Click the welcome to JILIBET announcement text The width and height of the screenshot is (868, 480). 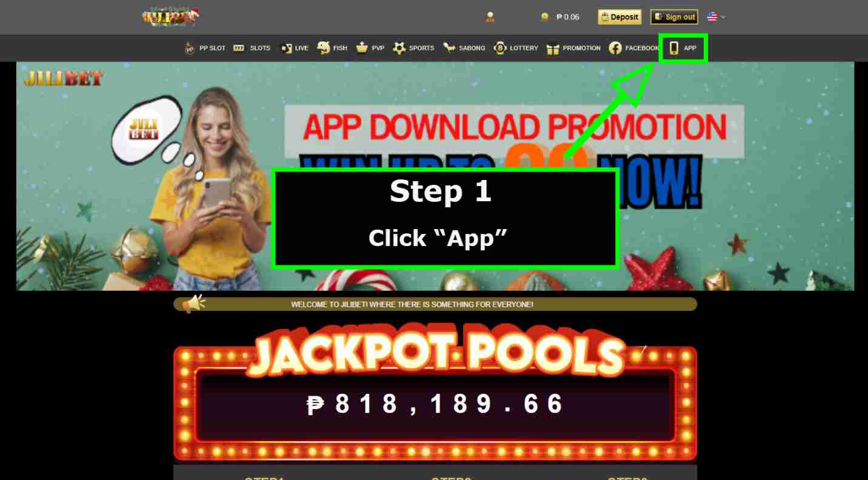(412, 304)
